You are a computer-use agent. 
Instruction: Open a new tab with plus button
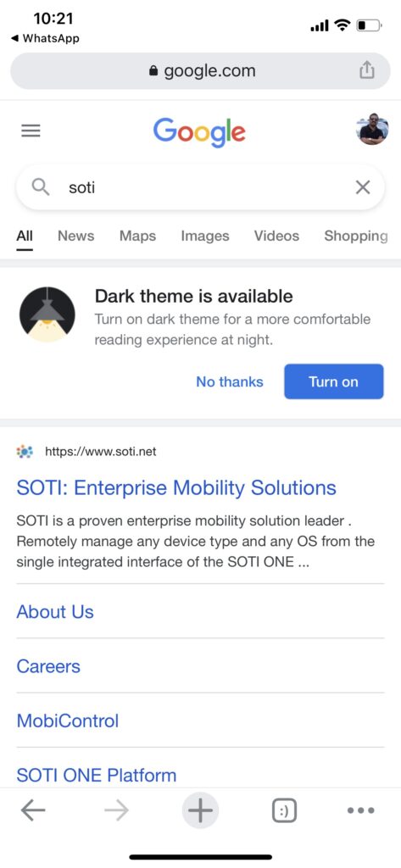[200, 811]
